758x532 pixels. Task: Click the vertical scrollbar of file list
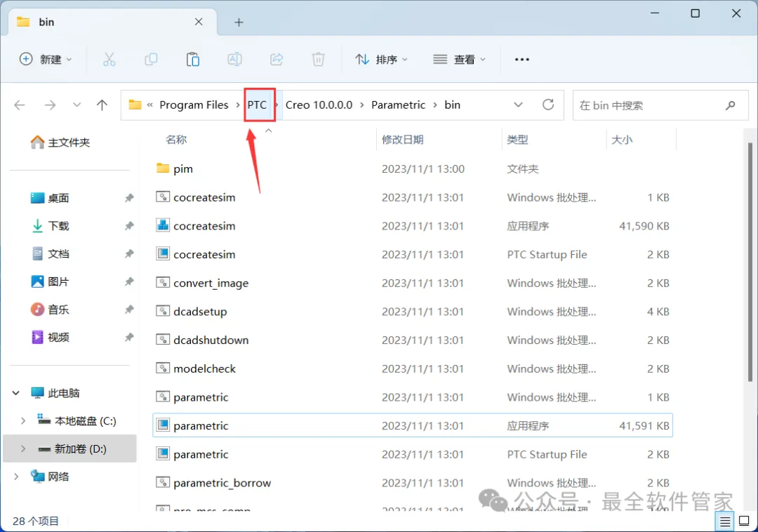pos(750,261)
